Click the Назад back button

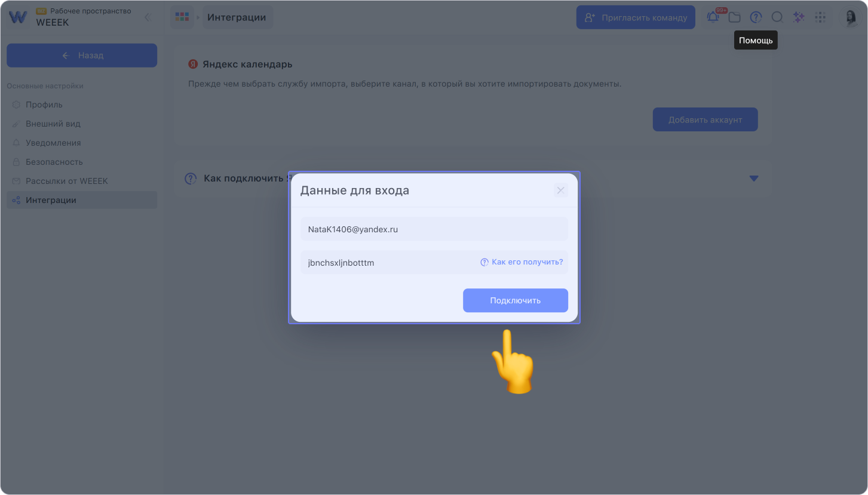pos(82,56)
